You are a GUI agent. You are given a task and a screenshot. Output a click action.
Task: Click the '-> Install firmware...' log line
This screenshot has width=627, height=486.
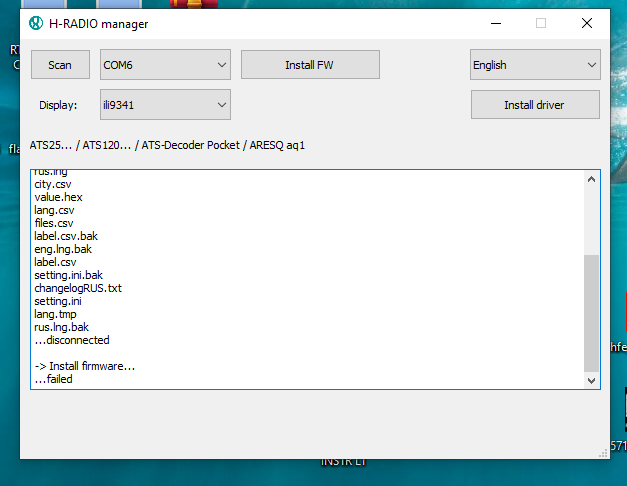[x=84, y=366]
